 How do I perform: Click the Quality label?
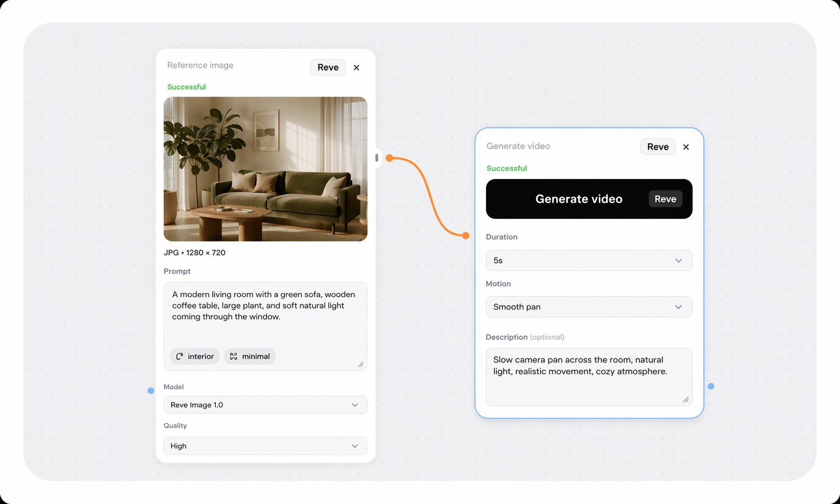pos(175,426)
